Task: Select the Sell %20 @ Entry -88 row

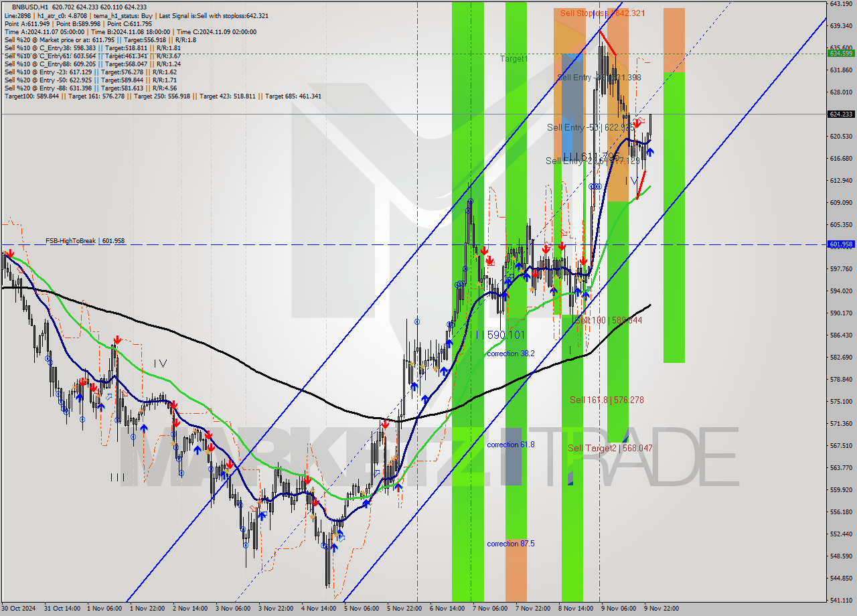Action: point(90,88)
